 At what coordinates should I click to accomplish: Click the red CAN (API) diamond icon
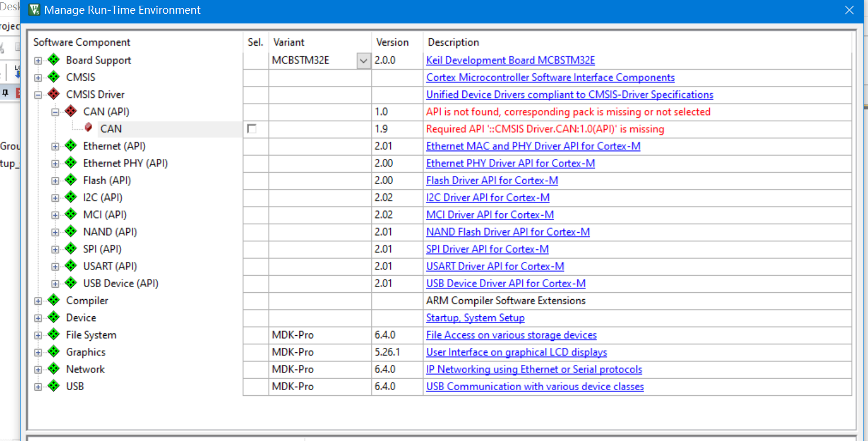71,112
